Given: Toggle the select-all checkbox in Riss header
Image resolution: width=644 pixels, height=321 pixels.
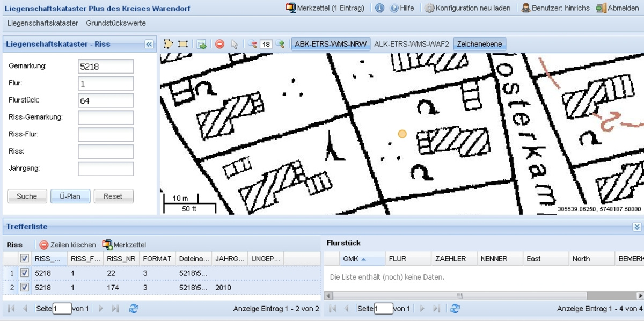Looking at the screenshot, I should (x=24, y=259).
